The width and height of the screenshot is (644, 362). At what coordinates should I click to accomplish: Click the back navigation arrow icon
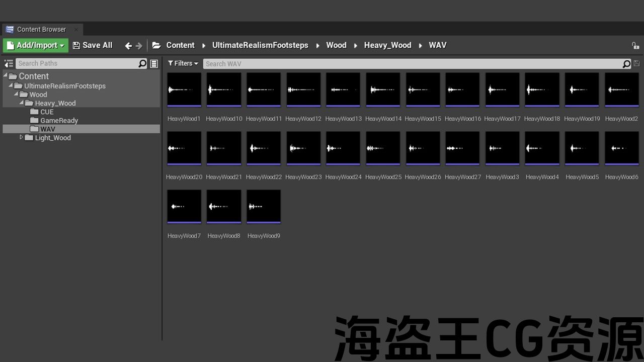pyautogui.click(x=128, y=46)
